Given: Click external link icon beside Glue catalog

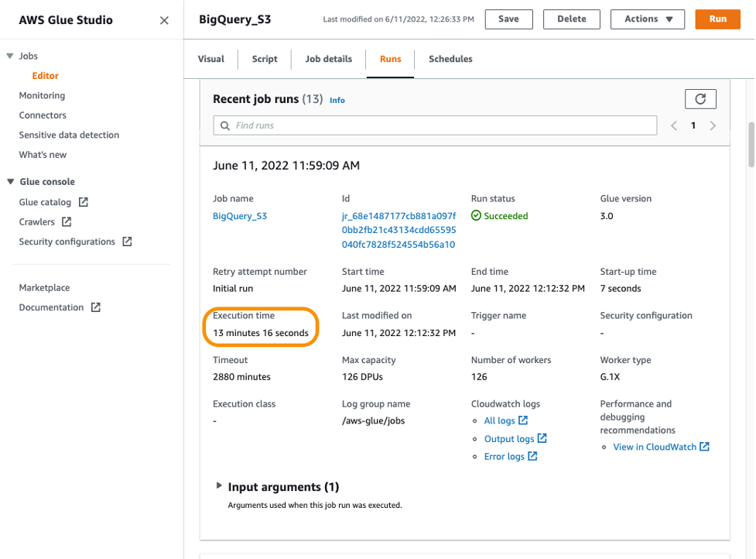Looking at the screenshot, I should 84,202.
